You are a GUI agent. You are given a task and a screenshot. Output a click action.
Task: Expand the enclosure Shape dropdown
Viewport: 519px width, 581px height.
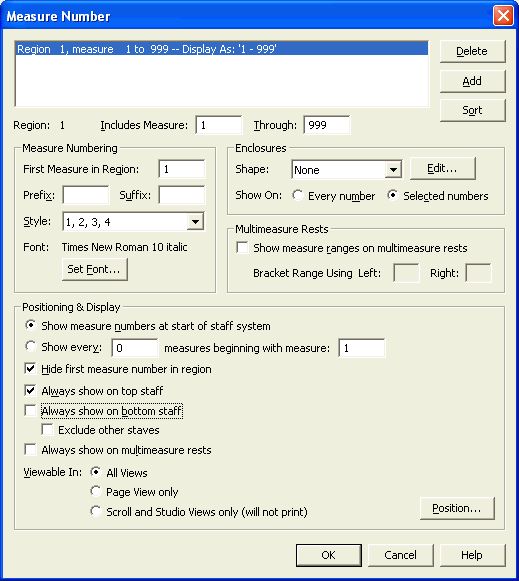[x=393, y=170]
